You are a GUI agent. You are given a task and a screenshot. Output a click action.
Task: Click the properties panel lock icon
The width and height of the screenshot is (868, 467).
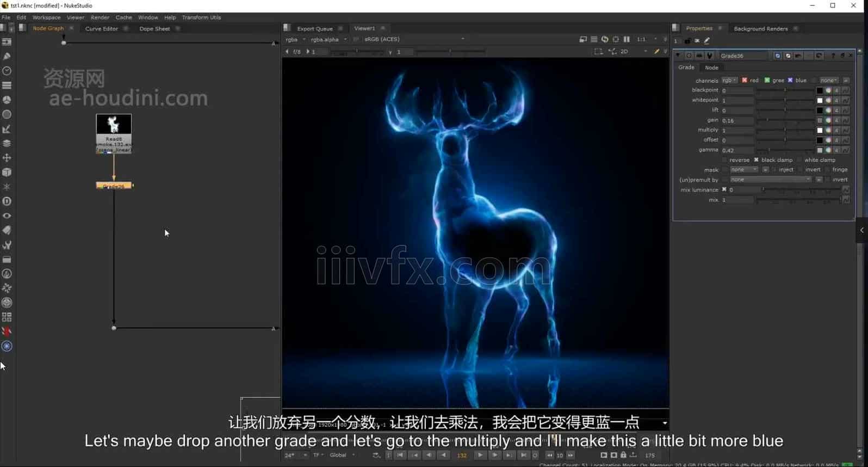(x=687, y=41)
